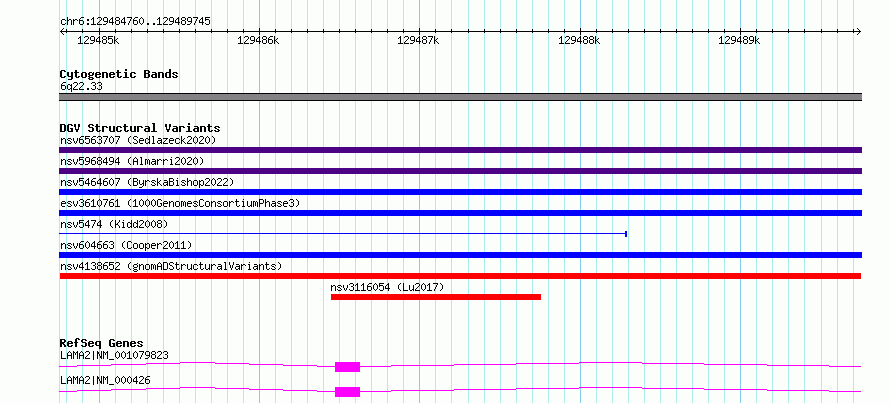Image resolution: width=890 pixels, height=403 pixels.
Task: Select the nsv604663 (Cooper2011) variant bar
Action: [x=460, y=255]
